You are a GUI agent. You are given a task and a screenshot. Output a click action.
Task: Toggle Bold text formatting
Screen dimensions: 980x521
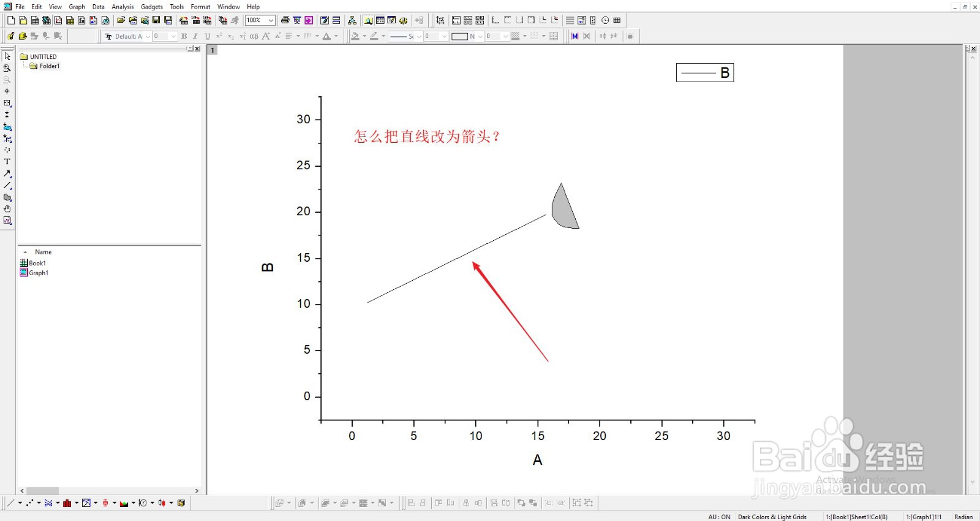point(184,36)
